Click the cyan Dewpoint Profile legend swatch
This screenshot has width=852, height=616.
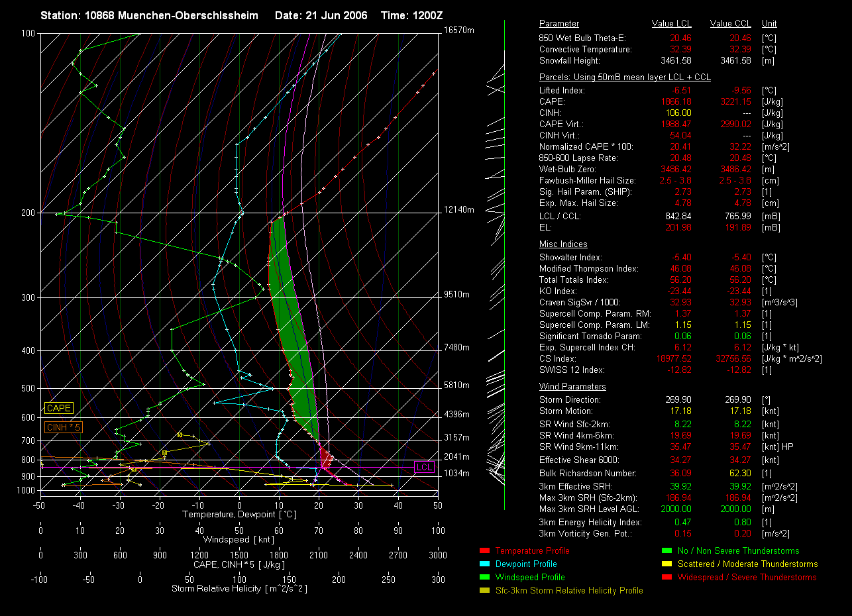coord(484,564)
